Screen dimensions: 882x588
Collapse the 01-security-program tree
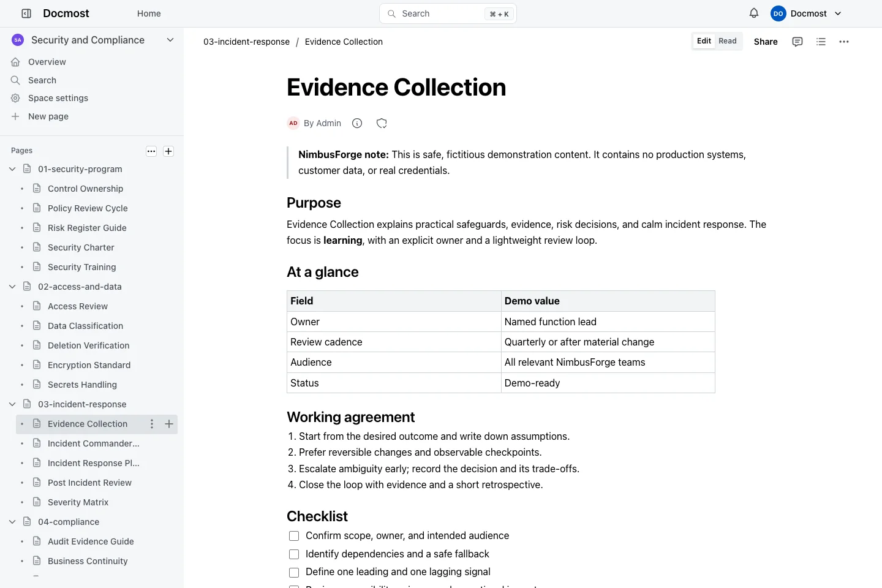12,169
